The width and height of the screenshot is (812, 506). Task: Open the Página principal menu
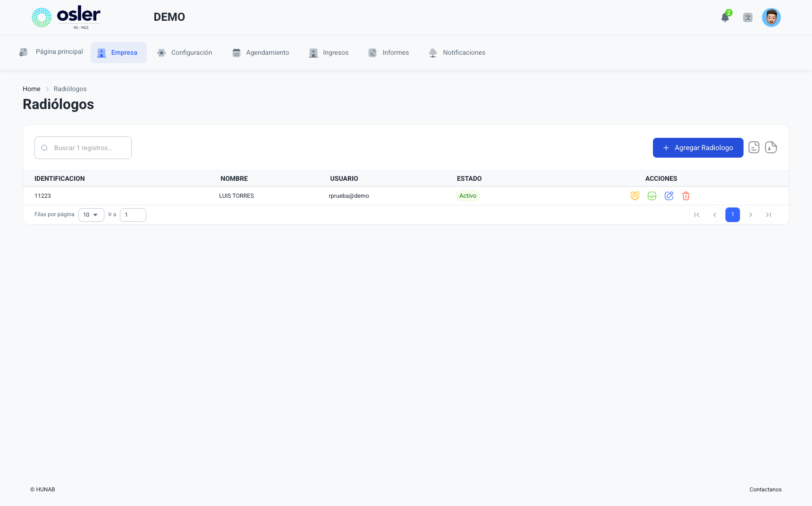(x=51, y=52)
